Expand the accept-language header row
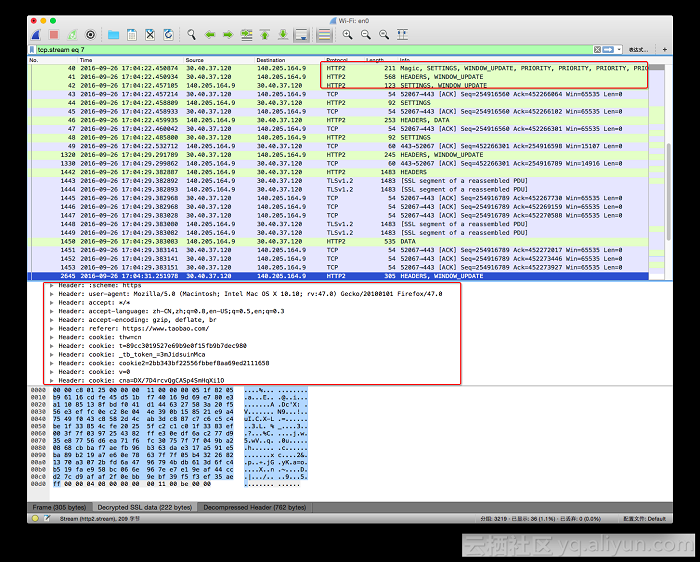Screen dimensions: 700x562 [52, 311]
